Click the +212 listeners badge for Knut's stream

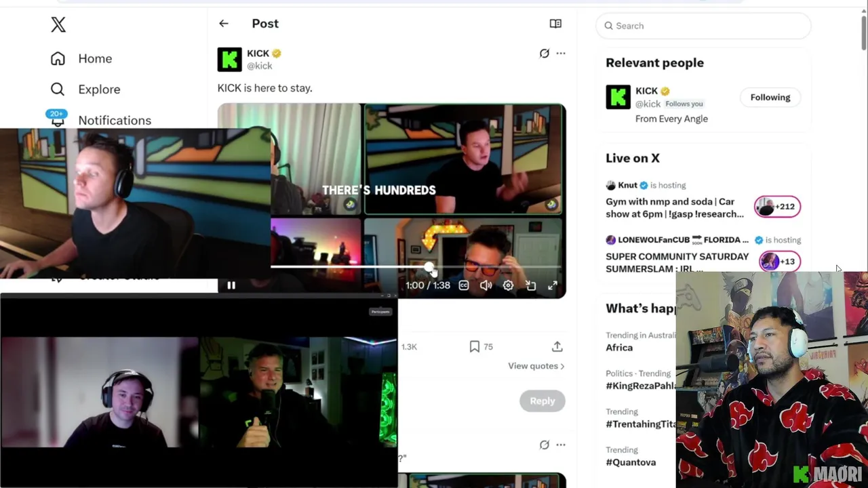point(778,207)
